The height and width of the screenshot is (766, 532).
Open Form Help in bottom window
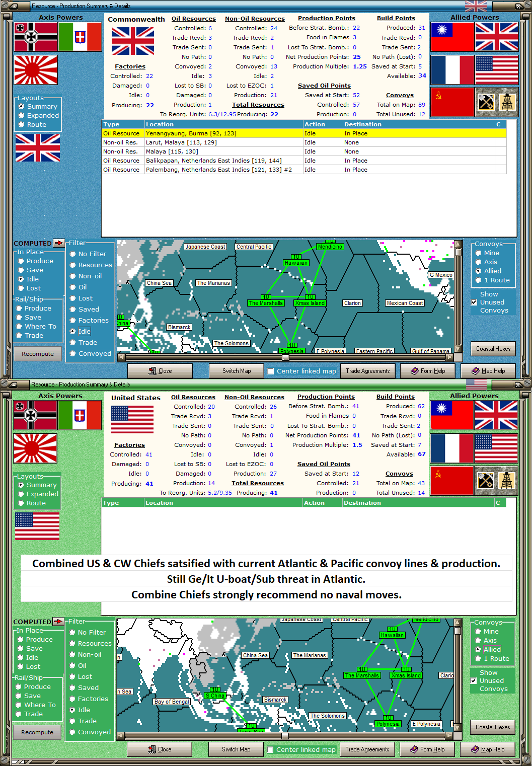click(427, 749)
